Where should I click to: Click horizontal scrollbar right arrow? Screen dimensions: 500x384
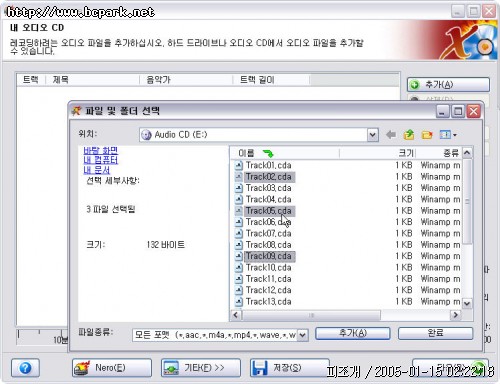click(455, 315)
